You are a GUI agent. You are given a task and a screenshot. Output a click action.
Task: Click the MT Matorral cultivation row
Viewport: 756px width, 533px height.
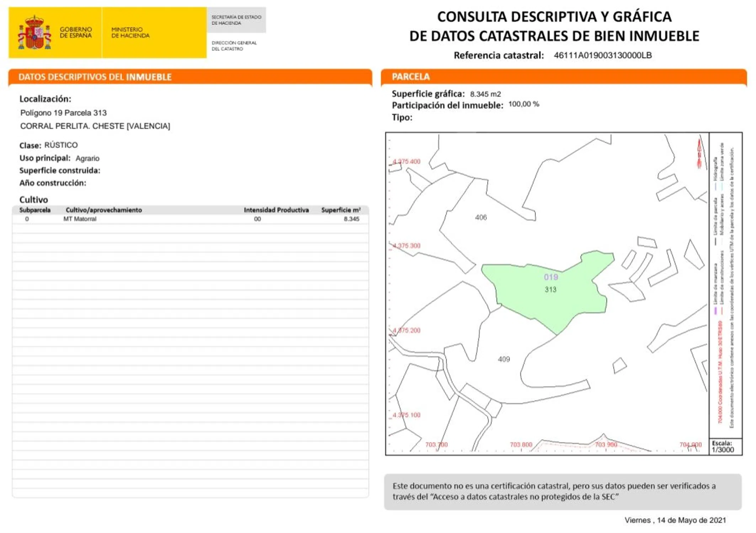80,219
